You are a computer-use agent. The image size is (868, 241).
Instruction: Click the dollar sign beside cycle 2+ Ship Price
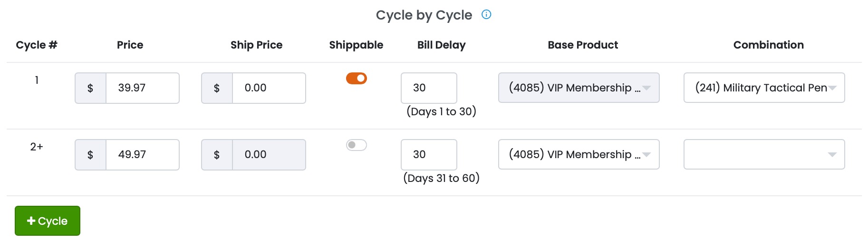click(217, 155)
